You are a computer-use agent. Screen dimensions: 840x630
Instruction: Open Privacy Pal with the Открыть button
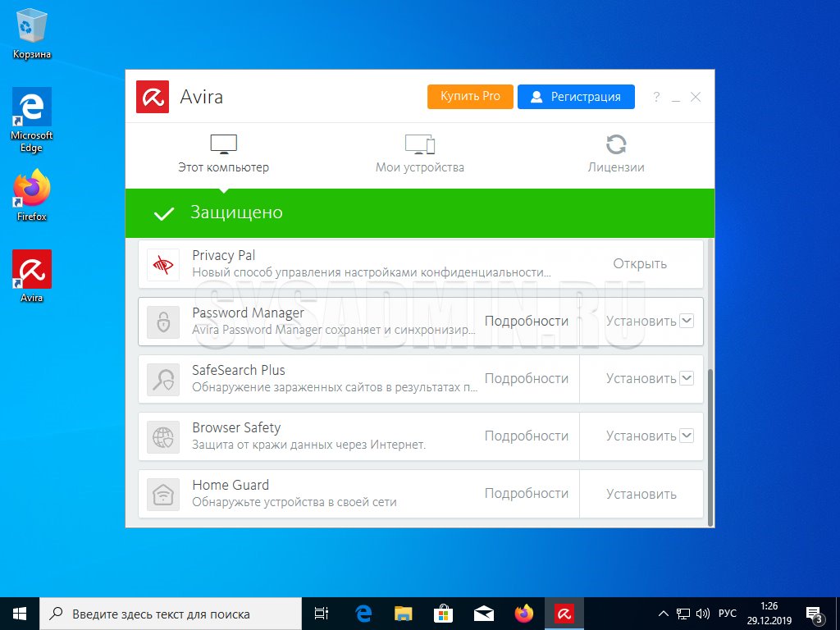click(x=640, y=264)
